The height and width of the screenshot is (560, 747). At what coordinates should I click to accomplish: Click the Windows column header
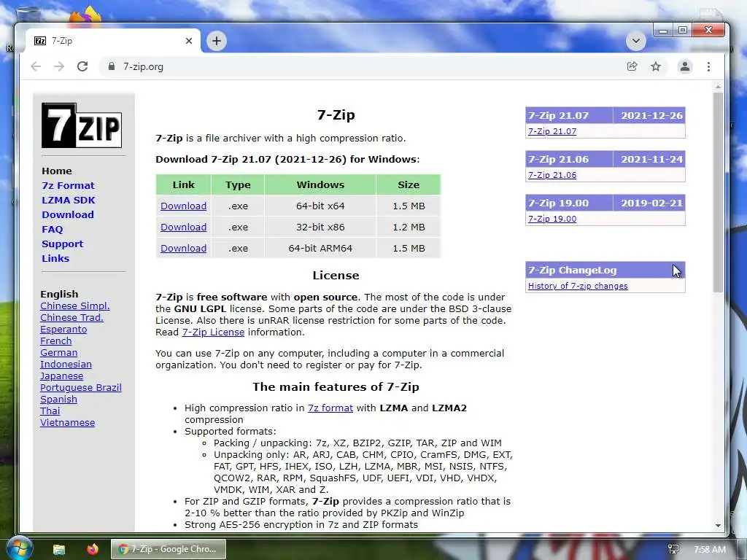pos(320,184)
